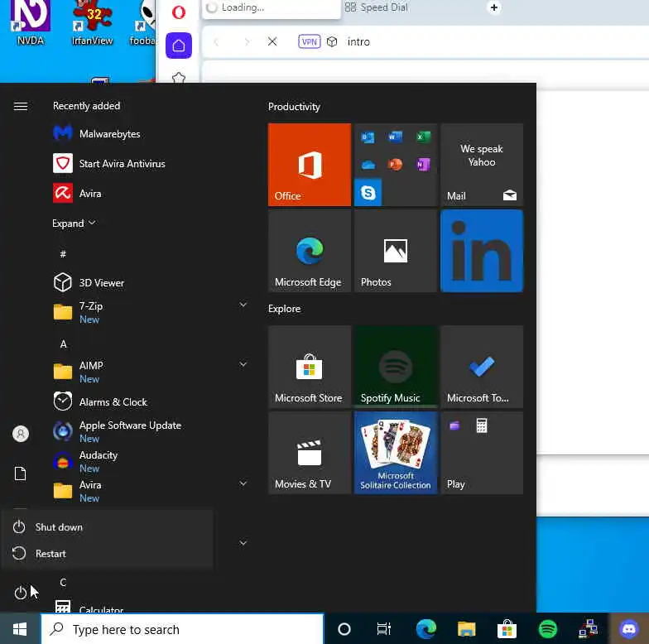The height and width of the screenshot is (644, 649).
Task: Open 3D Viewer app
Action: (149, 283)
